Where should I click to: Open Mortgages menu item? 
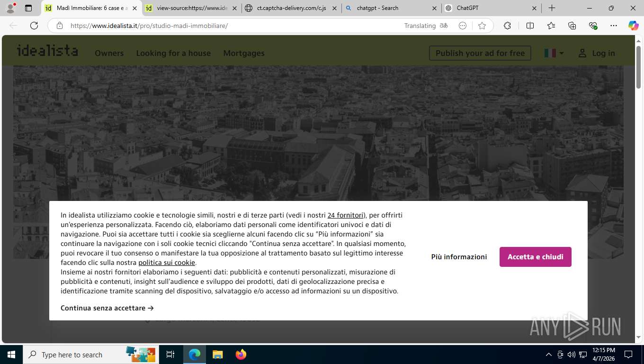[244, 53]
